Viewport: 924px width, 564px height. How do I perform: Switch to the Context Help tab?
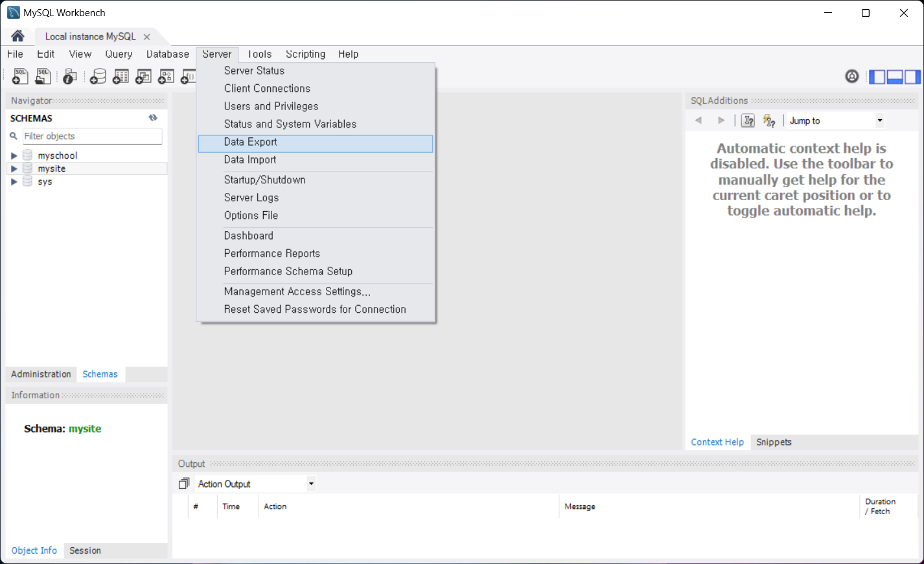click(x=717, y=442)
